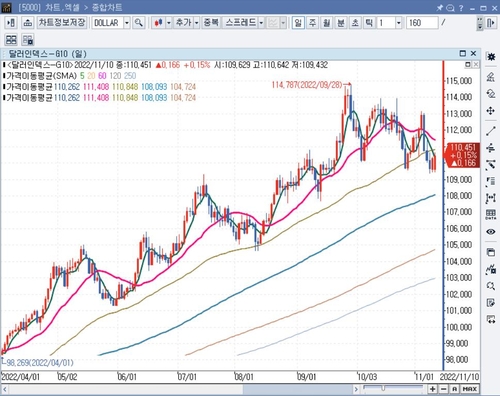This screenshot has height=396, width=500.
Task: Select the four-arrow move/crosshair tool
Action: point(491,111)
